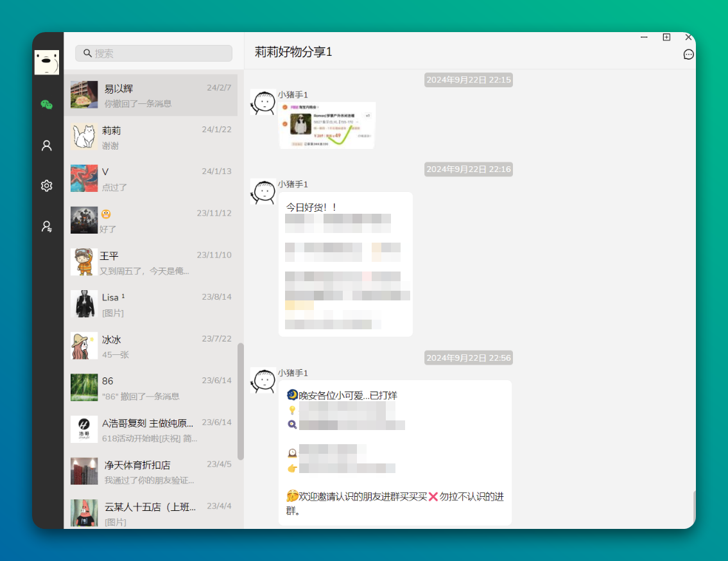Open the 冰冰 conversation

(x=151, y=346)
